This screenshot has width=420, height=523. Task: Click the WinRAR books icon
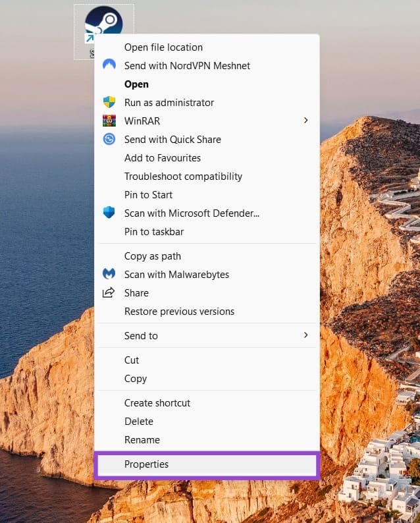109,121
